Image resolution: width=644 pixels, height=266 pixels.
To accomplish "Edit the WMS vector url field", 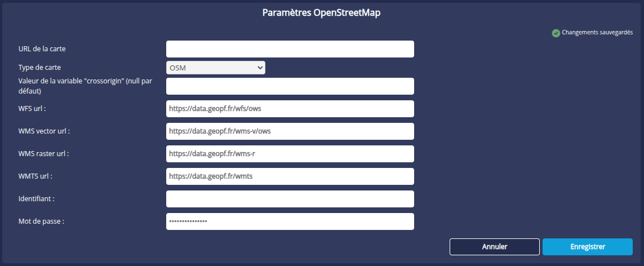I will [290, 131].
